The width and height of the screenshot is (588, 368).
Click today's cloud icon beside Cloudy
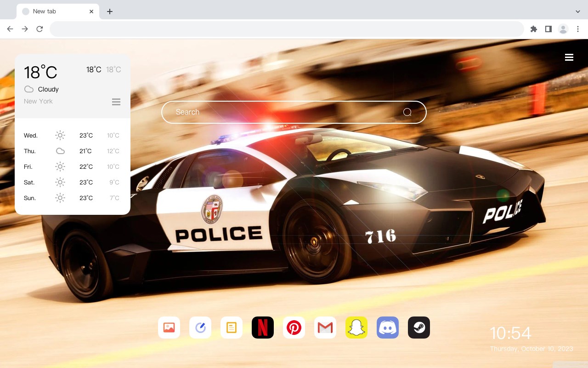(x=29, y=89)
